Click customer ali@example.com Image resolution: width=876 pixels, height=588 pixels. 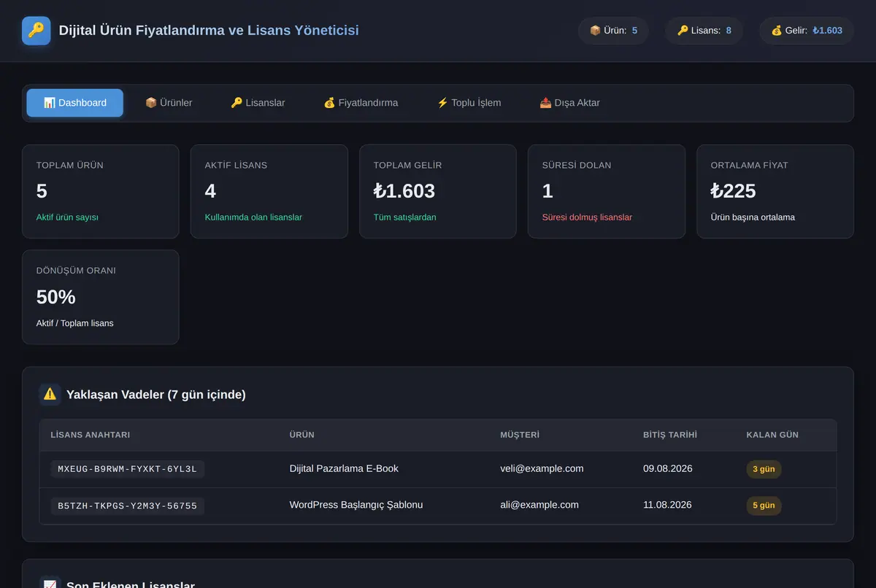[x=539, y=505]
